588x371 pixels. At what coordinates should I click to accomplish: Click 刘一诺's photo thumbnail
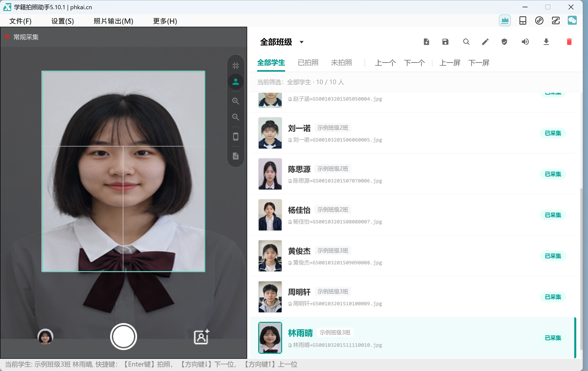270,133
